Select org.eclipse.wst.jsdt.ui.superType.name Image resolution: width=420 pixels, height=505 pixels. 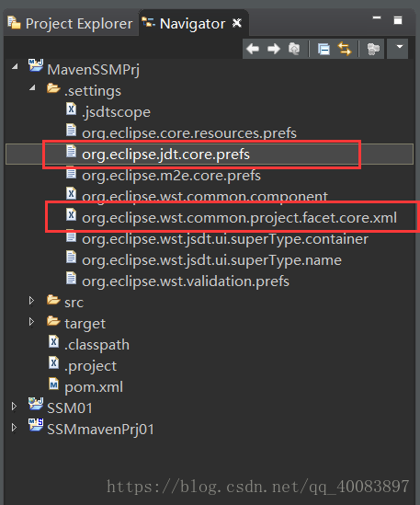click(211, 260)
